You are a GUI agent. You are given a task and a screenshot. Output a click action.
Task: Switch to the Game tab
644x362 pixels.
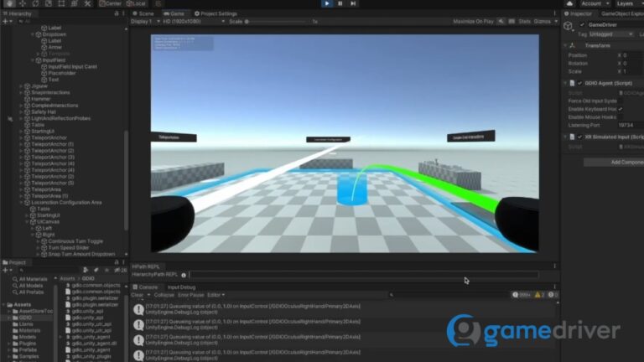click(x=174, y=13)
